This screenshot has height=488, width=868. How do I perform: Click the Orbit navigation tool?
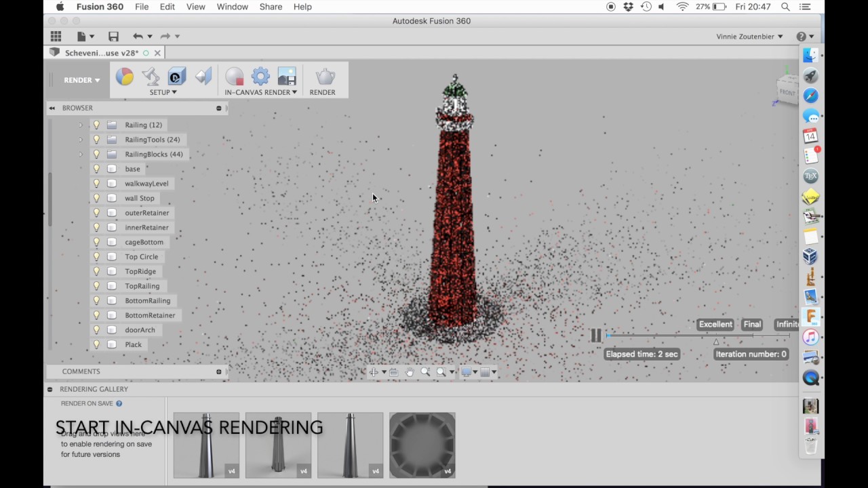tap(374, 371)
